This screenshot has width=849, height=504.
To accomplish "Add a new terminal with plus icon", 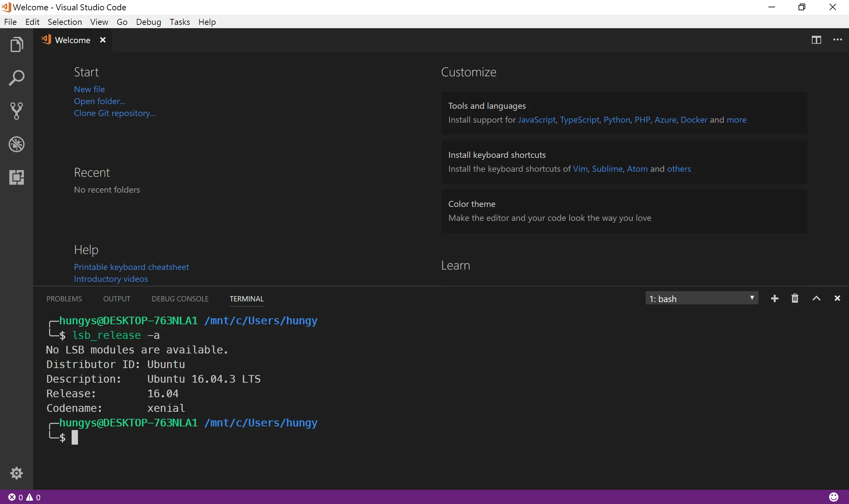I will point(774,298).
